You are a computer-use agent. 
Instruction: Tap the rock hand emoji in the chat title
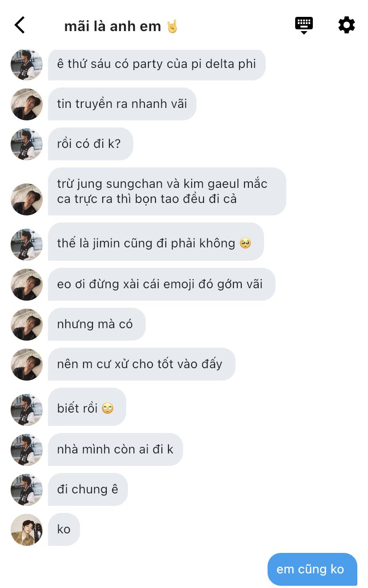click(x=172, y=26)
